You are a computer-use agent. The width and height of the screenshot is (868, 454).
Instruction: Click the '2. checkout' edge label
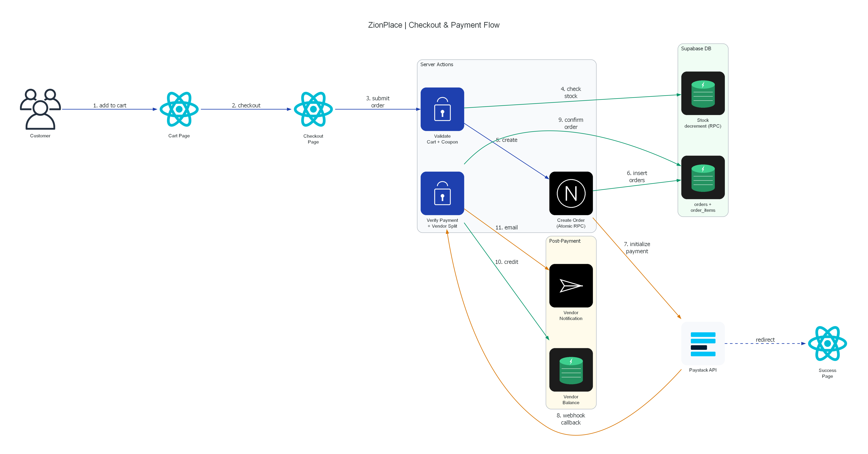[x=246, y=105]
